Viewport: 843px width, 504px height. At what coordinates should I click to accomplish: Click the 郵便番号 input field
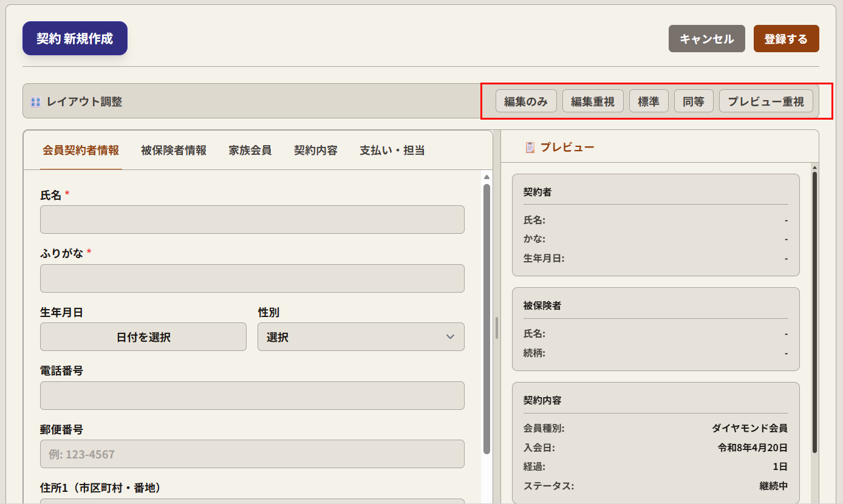(252, 454)
